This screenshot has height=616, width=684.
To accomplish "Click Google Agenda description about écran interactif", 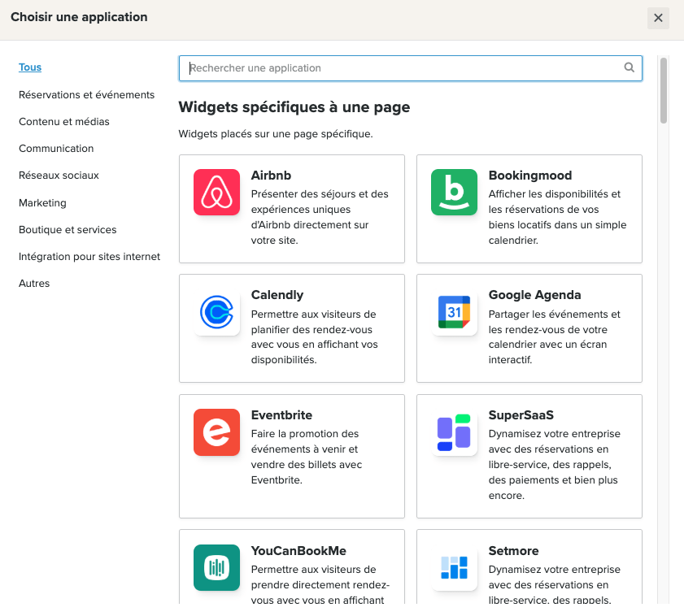I will pos(555,337).
